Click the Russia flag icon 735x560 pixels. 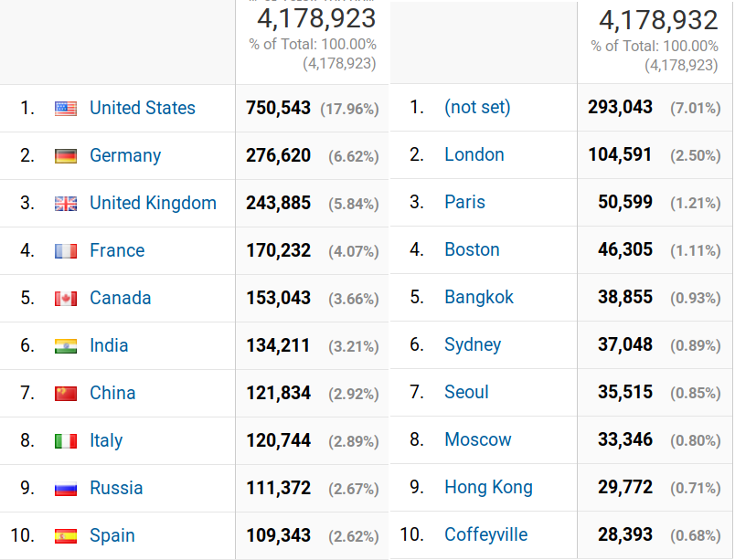66,489
